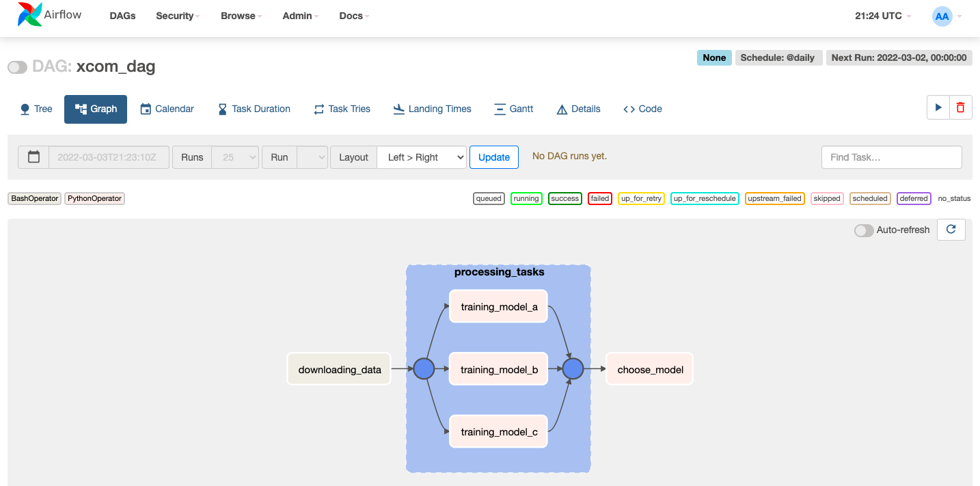This screenshot has height=486, width=980.
Task: Trigger the DAG with the play icon
Action: [938, 107]
